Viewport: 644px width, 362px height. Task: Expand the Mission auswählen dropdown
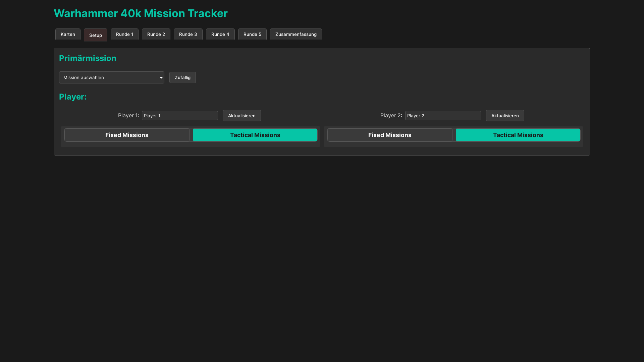point(112,77)
